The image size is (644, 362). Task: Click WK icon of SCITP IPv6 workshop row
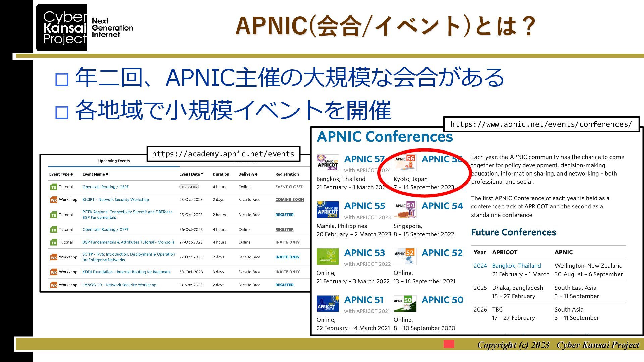click(54, 257)
